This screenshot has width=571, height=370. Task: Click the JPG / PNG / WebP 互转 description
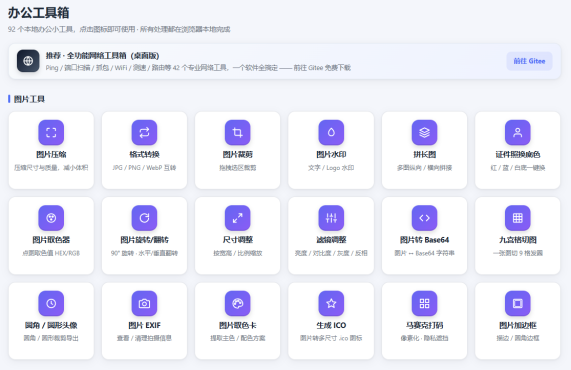[x=144, y=168]
